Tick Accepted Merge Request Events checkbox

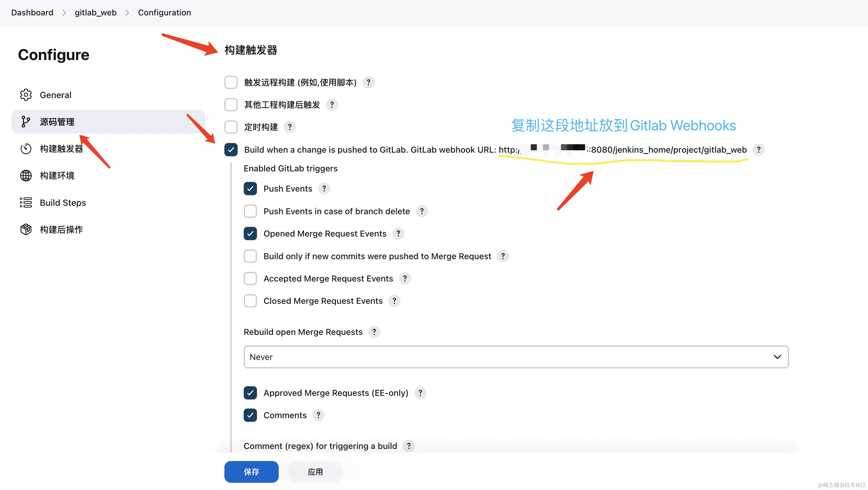coord(250,279)
